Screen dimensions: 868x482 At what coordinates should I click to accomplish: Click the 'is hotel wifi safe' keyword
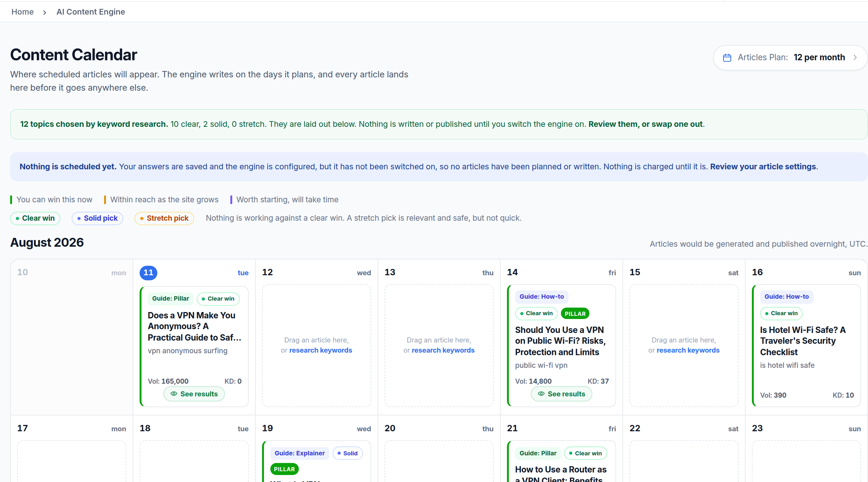coord(787,365)
